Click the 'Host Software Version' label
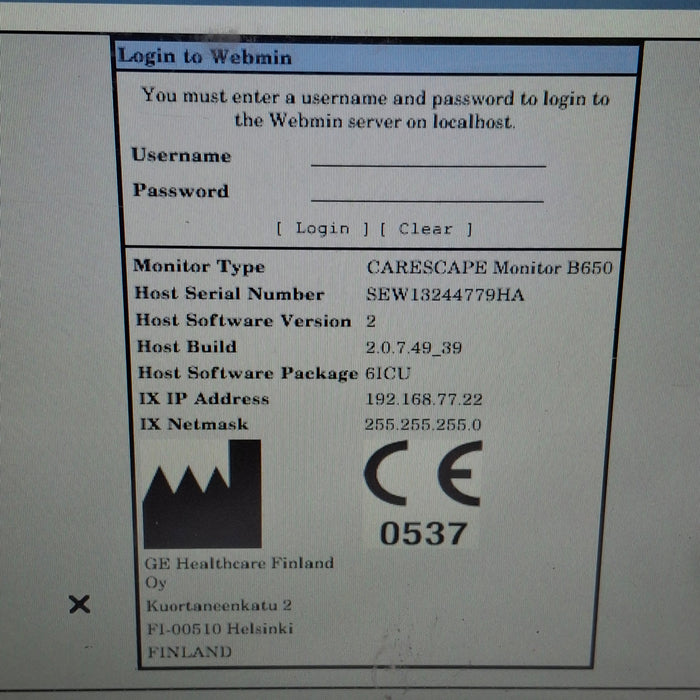 [244, 321]
